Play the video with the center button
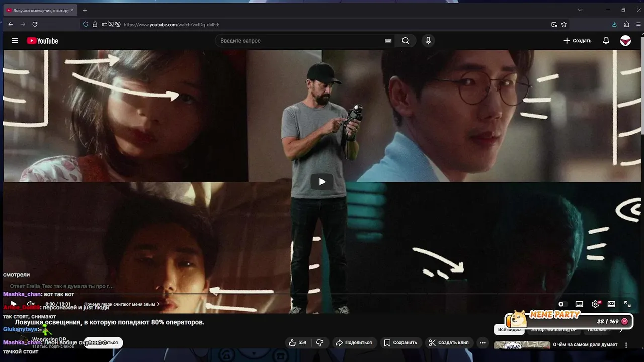Screen dimensions: 644x362 pyautogui.click(x=322, y=182)
